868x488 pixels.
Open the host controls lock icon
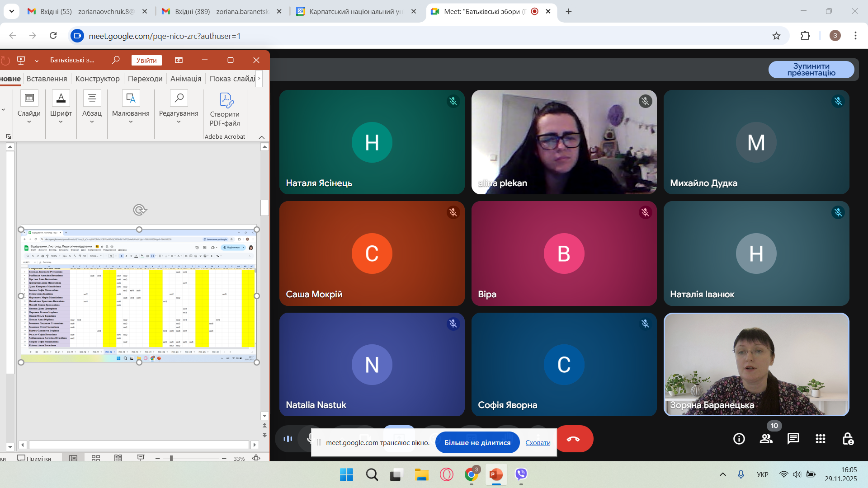click(848, 439)
